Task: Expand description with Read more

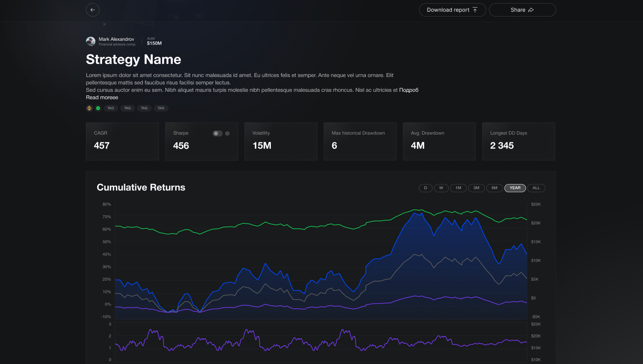Action: tap(102, 97)
